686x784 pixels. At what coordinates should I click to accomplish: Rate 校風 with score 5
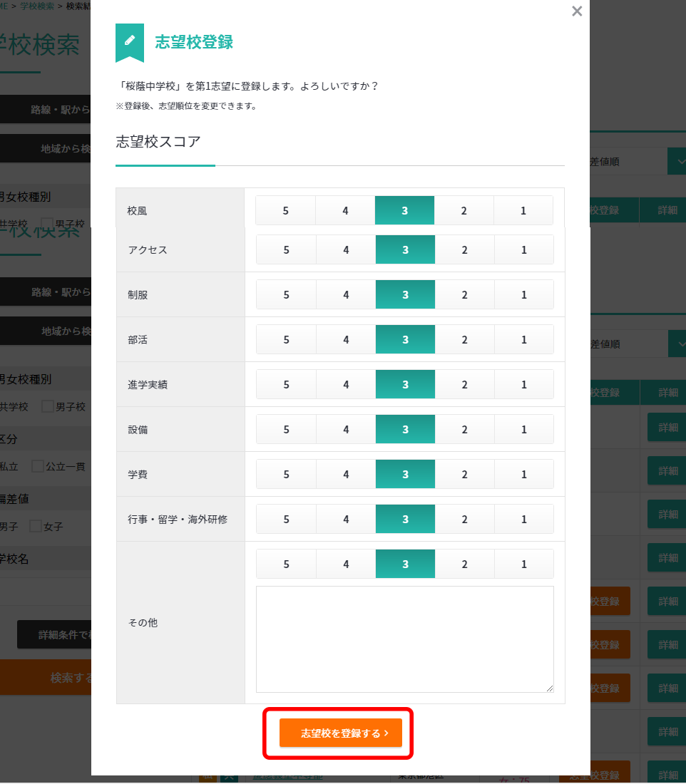(x=285, y=211)
